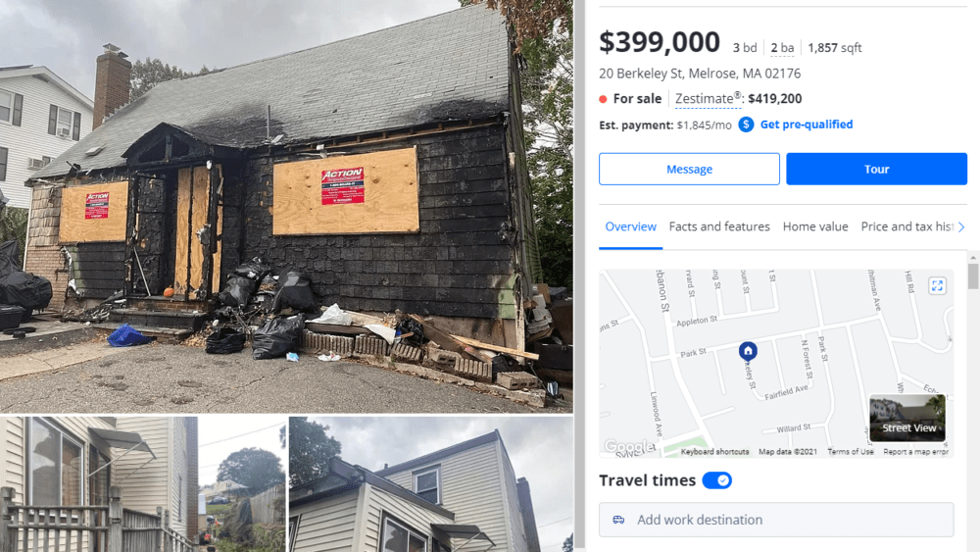Select the Price and tax history tab
This screenshot has width=980, height=552.
click(x=906, y=226)
